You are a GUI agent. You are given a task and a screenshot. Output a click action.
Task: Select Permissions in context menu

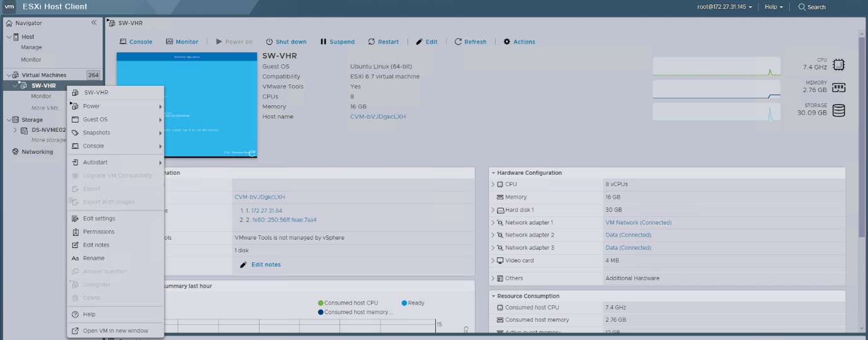coord(116,232)
